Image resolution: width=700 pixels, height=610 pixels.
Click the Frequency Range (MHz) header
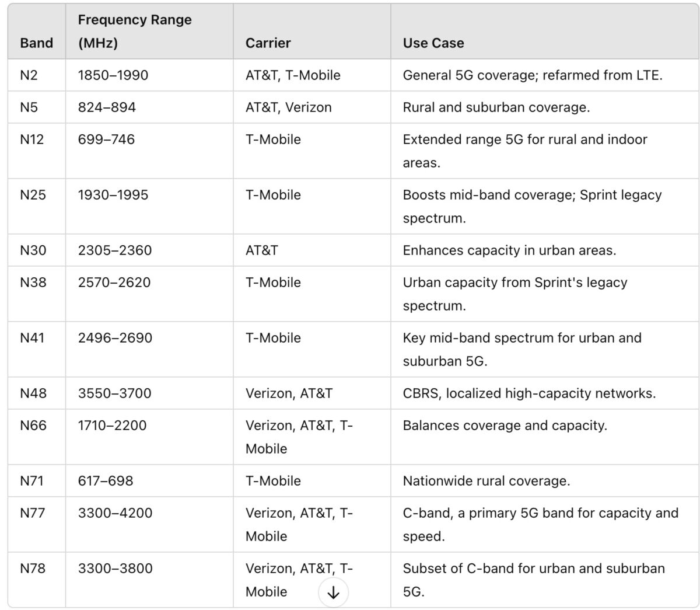[x=135, y=32]
